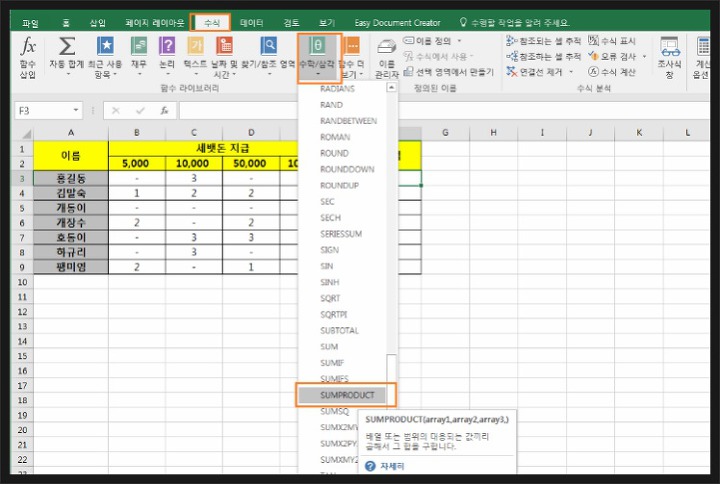
Task: Click Remove Arrows (연결선 제거)
Action: pos(535,72)
